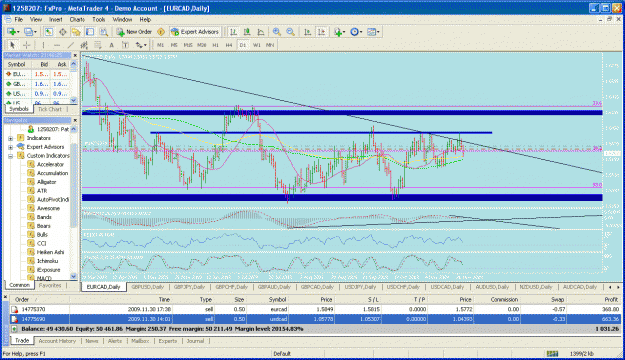Toggle the Terminal window icon

pyautogui.click(x=90, y=32)
